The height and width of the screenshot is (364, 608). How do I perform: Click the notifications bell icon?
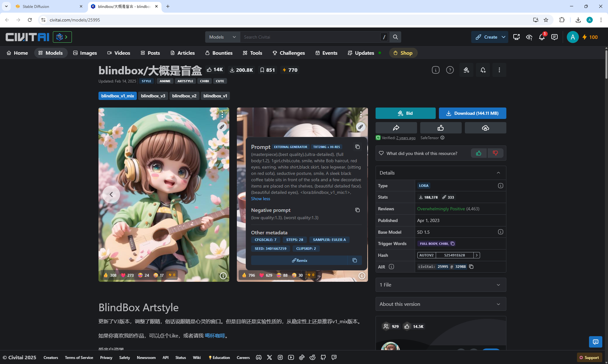[541, 37]
